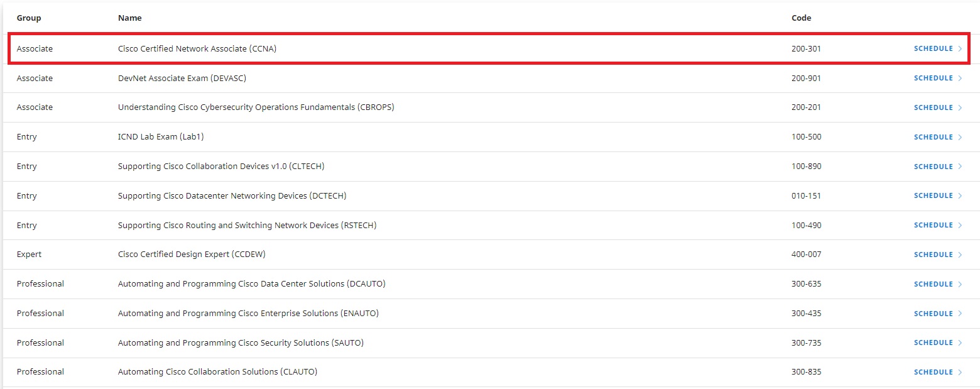
Task: Click the chevron icon in the ENAUTO row
Action: click(960, 314)
